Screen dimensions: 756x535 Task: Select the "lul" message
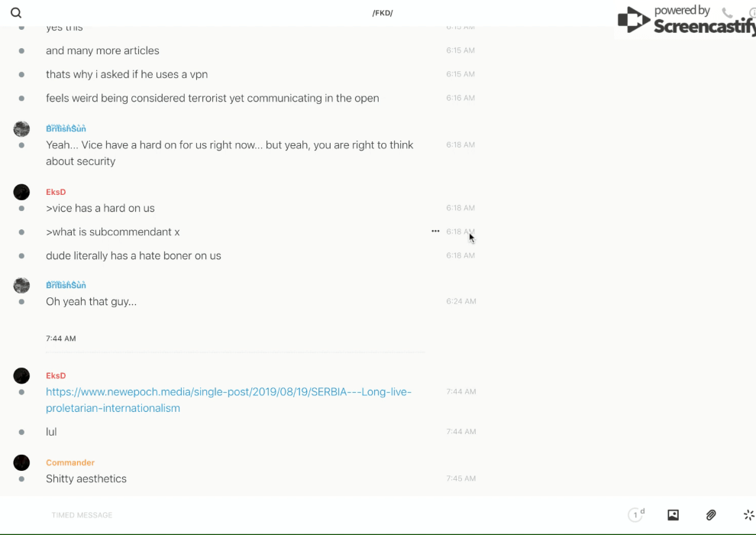(x=51, y=432)
